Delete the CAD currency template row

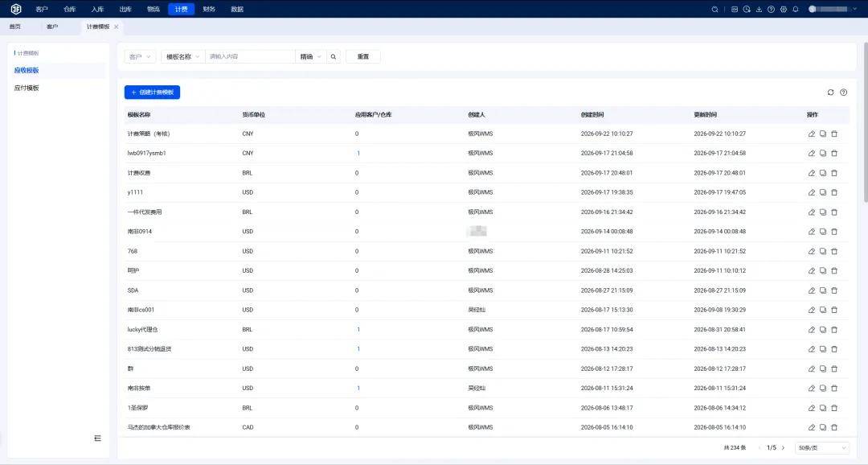(834, 427)
